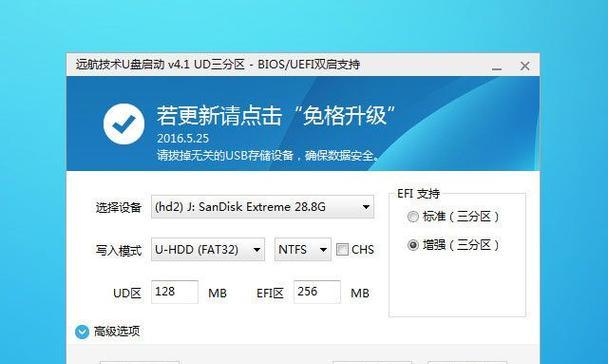Click the EFI 支持 group label
The width and height of the screenshot is (608, 364).
click(418, 194)
